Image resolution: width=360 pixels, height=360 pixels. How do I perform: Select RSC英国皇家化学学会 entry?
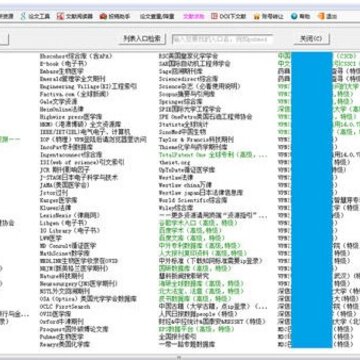click(188, 56)
